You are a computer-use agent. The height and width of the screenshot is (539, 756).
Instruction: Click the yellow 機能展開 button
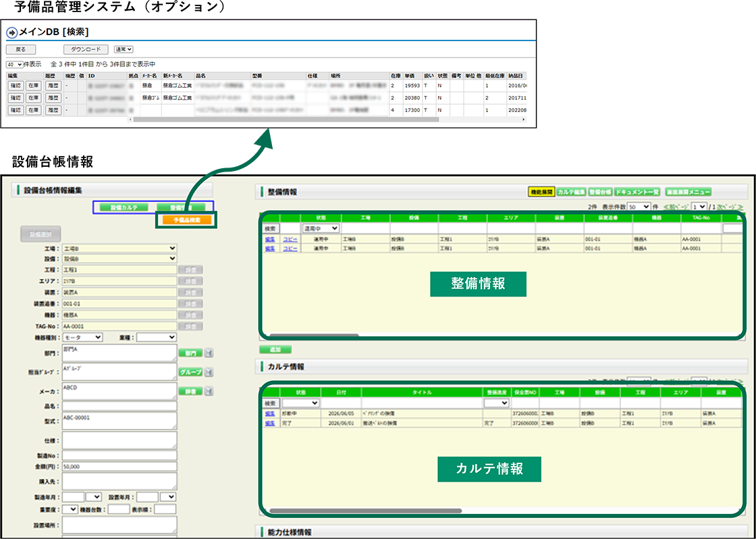[x=541, y=192]
